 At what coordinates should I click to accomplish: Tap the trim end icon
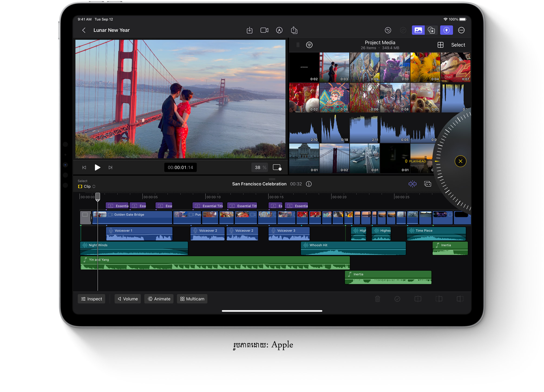point(460,299)
